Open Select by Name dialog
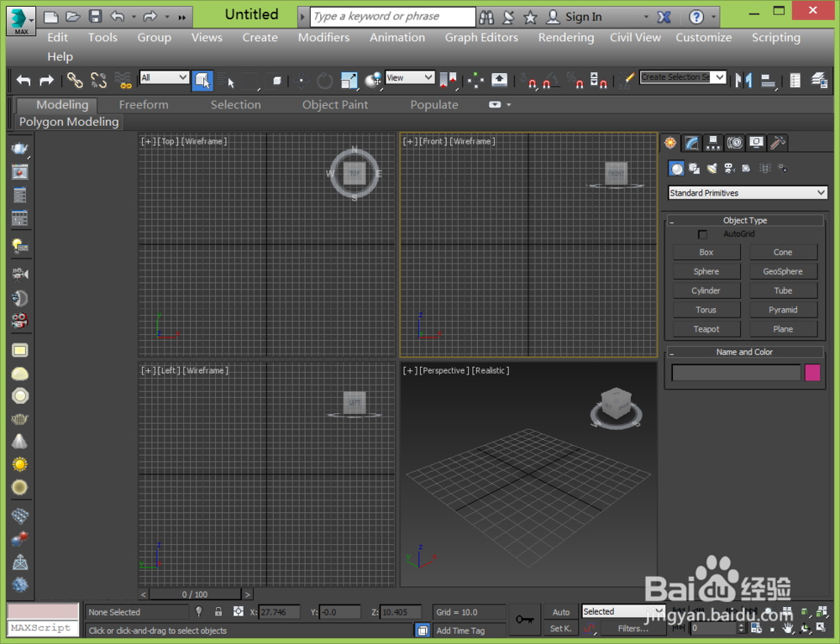 [x=227, y=81]
